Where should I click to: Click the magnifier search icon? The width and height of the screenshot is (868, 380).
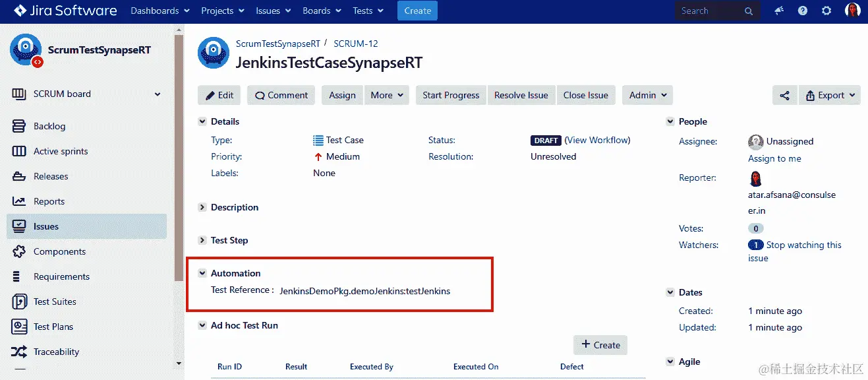[749, 11]
